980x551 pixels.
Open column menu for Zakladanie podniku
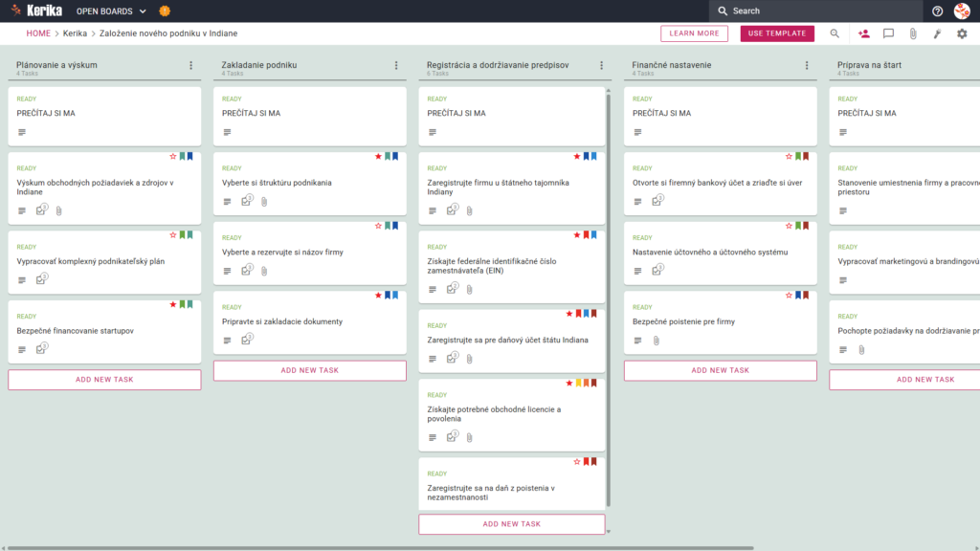pos(396,65)
